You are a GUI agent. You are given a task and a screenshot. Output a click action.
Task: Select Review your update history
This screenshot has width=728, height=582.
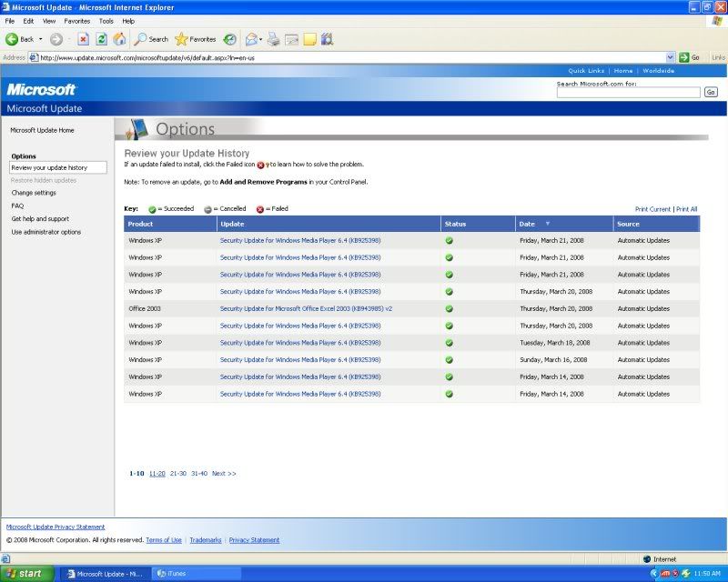(58, 167)
